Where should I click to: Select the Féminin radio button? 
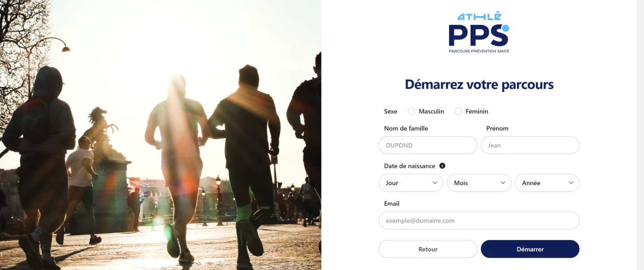(459, 111)
